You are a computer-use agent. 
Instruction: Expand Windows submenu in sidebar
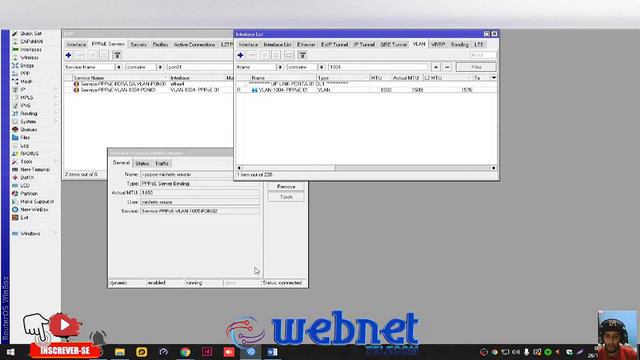[x=56, y=233]
